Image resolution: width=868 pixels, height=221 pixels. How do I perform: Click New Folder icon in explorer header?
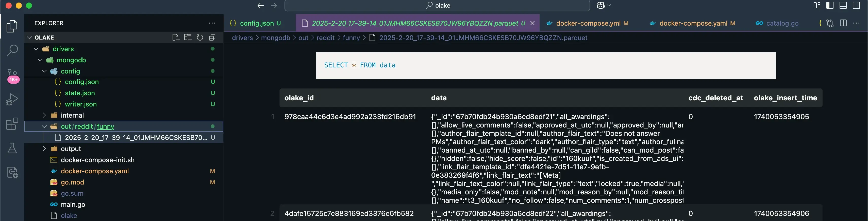pos(188,38)
